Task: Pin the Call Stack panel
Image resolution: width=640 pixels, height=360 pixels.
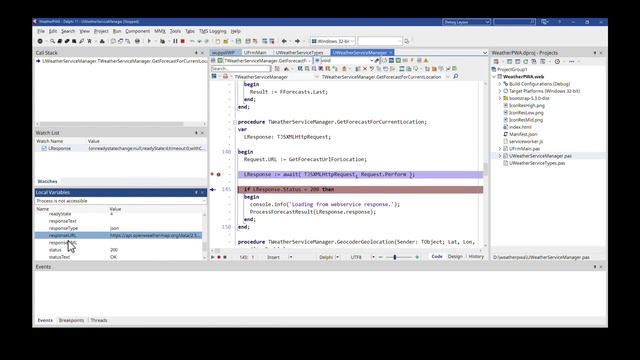Action: tap(196, 53)
